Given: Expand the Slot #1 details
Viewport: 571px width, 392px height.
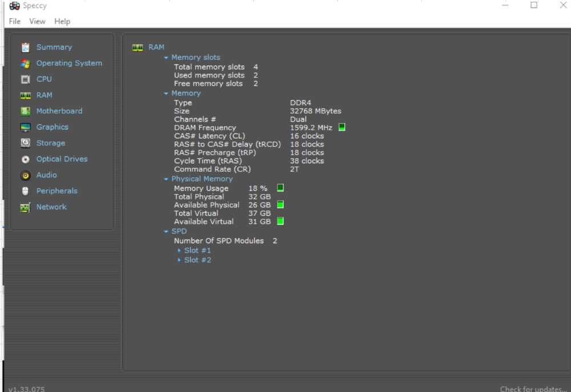Looking at the screenshot, I should 179,250.
